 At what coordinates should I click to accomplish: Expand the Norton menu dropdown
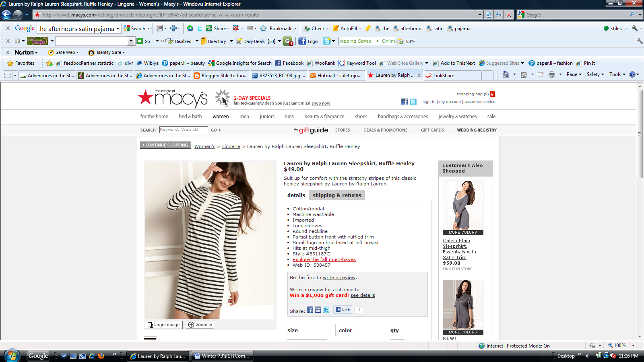tap(36, 53)
